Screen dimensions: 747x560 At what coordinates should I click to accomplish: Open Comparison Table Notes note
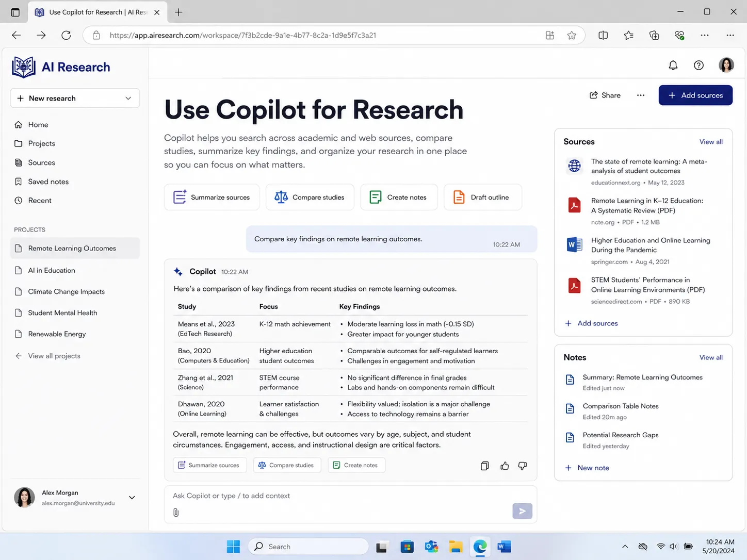pyautogui.click(x=643, y=411)
